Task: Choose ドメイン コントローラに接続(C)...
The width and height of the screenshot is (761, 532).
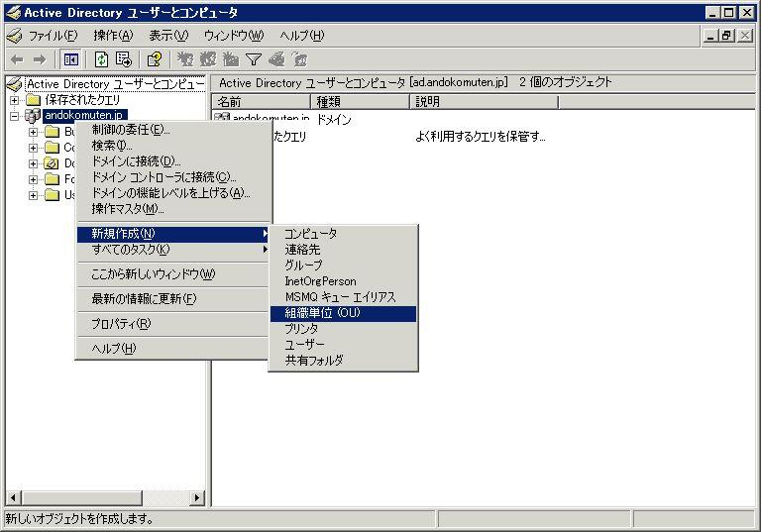Action: (172, 177)
